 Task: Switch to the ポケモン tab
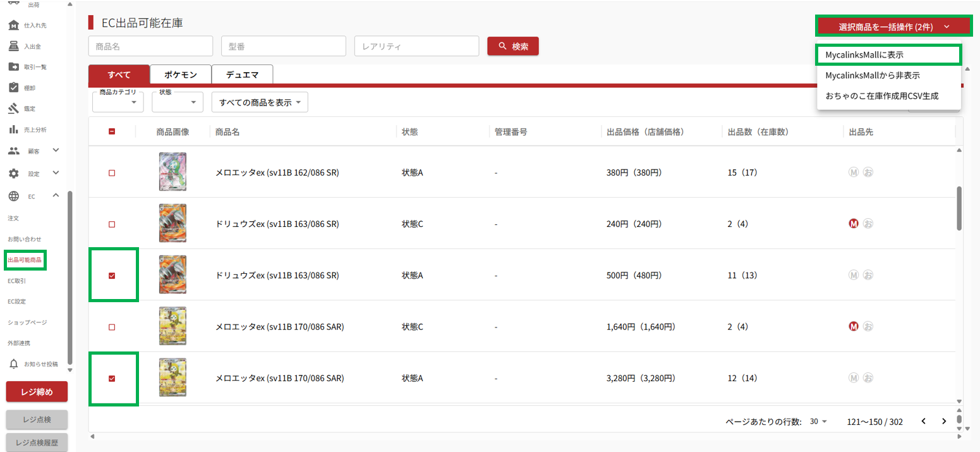pyautogui.click(x=181, y=75)
